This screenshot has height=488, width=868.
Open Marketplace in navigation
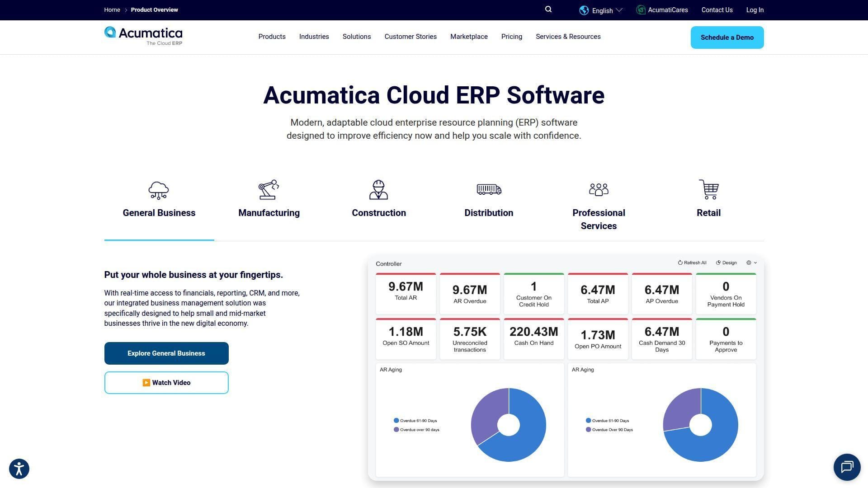pyautogui.click(x=469, y=37)
